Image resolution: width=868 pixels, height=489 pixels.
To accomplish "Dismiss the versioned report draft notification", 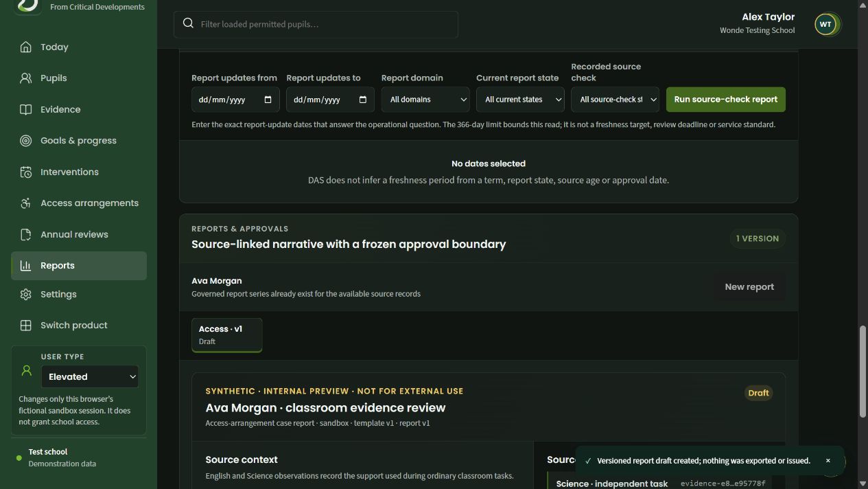I will click(828, 461).
